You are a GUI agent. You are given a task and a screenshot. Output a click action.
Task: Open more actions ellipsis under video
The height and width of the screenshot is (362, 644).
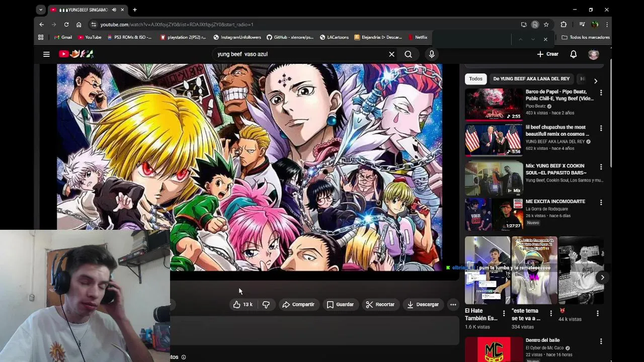pos(453,304)
